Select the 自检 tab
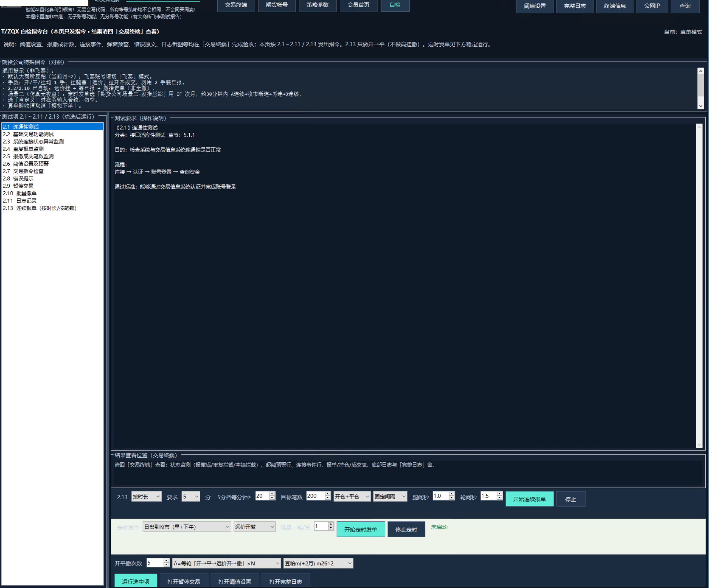 tap(395, 5)
